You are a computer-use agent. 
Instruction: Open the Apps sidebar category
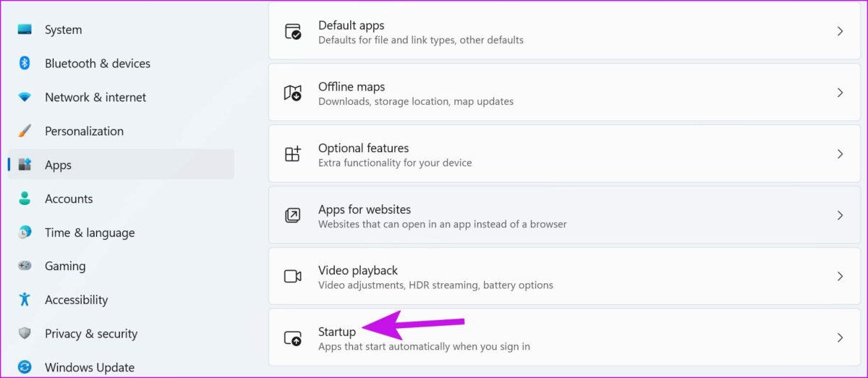pyautogui.click(x=58, y=165)
